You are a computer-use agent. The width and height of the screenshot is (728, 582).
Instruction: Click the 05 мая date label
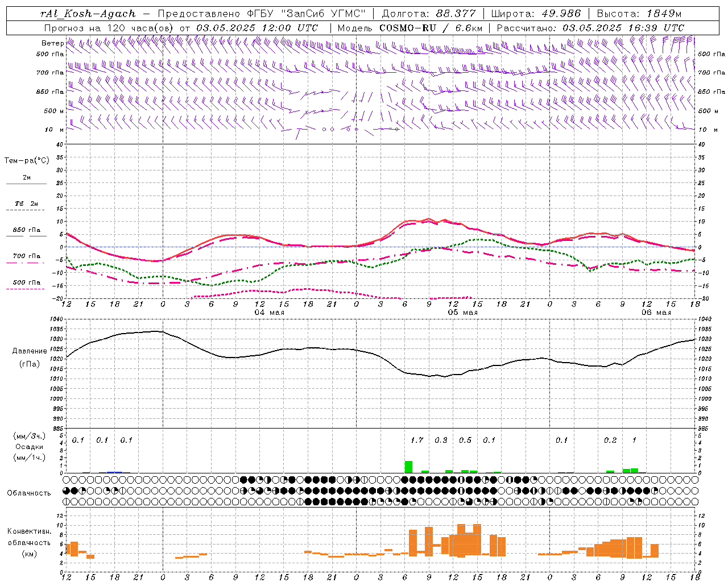[462, 313]
